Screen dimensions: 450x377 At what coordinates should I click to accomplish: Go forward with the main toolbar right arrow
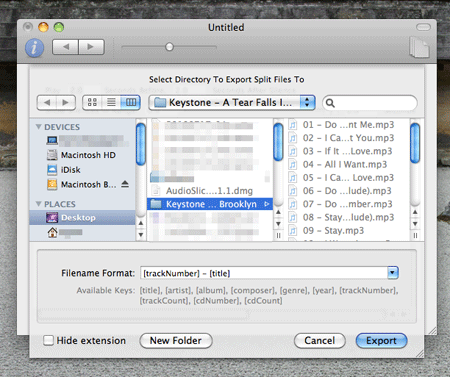point(91,47)
